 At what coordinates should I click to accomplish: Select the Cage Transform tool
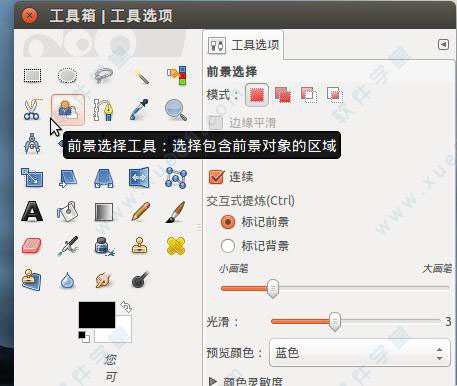tap(176, 178)
